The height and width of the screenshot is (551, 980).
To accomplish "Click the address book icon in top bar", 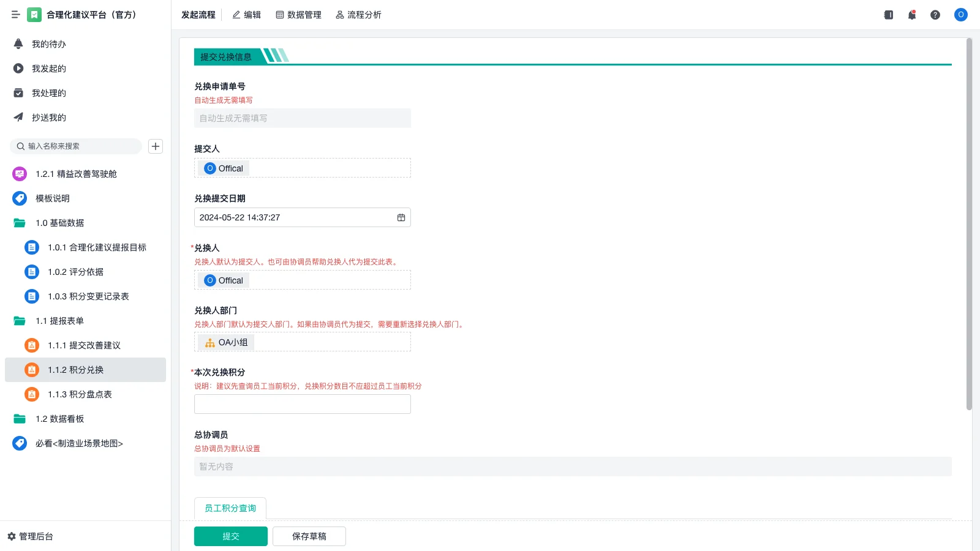I will click(888, 15).
